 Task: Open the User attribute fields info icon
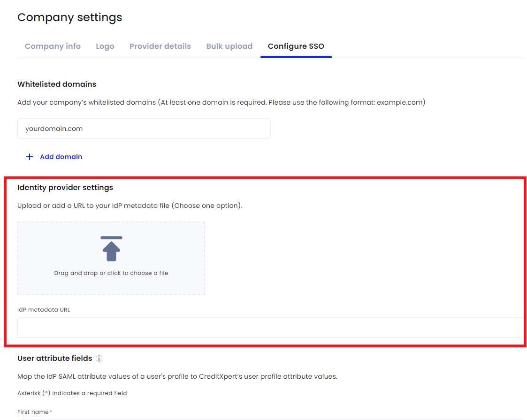[x=99, y=359]
